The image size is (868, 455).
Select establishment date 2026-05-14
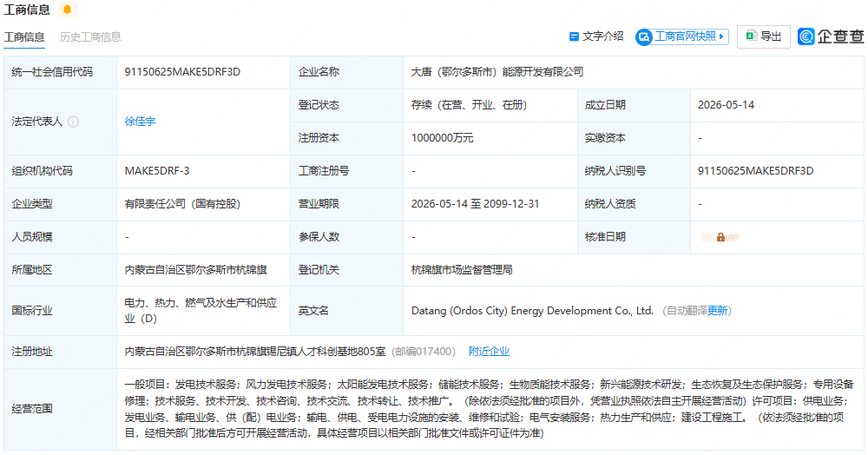(726, 105)
